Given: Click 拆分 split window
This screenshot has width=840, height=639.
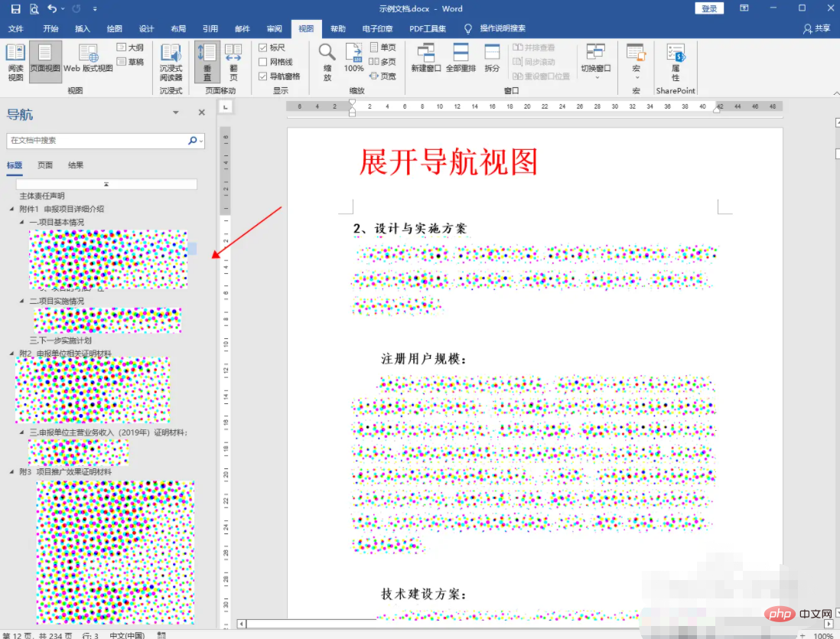Looking at the screenshot, I should (492, 58).
